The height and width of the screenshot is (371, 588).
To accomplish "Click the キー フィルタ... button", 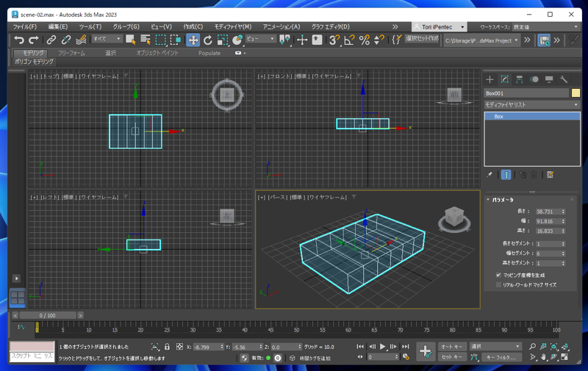I will pyautogui.click(x=501, y=358).
